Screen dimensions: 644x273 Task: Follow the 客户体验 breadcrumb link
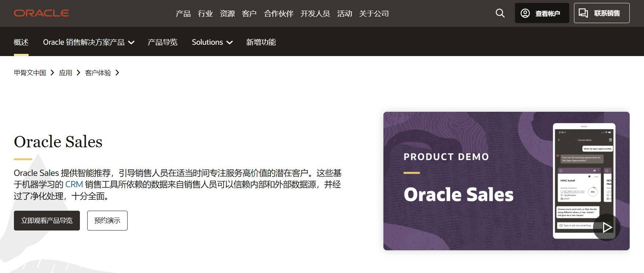click(98, 73)
